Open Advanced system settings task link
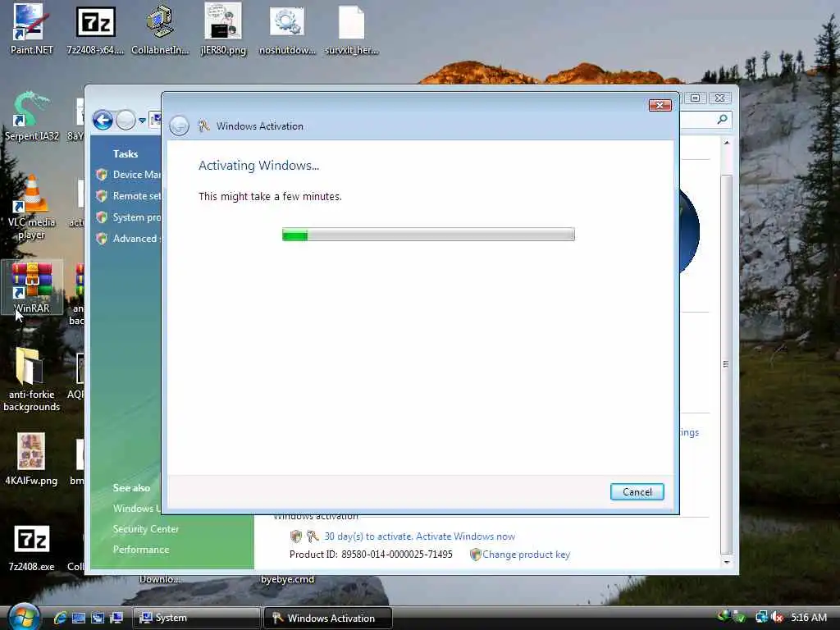 [x=137, y=239]
